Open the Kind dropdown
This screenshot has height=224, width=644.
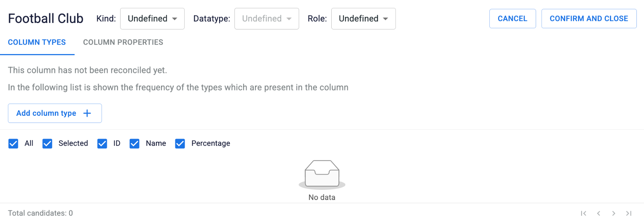pyautogui.click(x=152, y=19)
